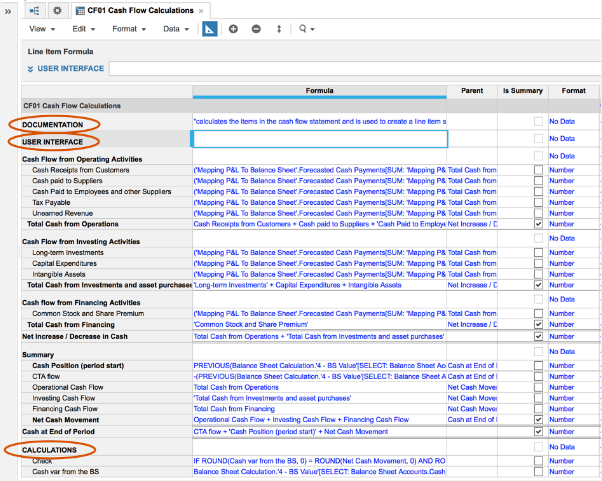Open formula of Cash at End of Period
Viewport: 602px width, 481px height.
tap(319, 431)
